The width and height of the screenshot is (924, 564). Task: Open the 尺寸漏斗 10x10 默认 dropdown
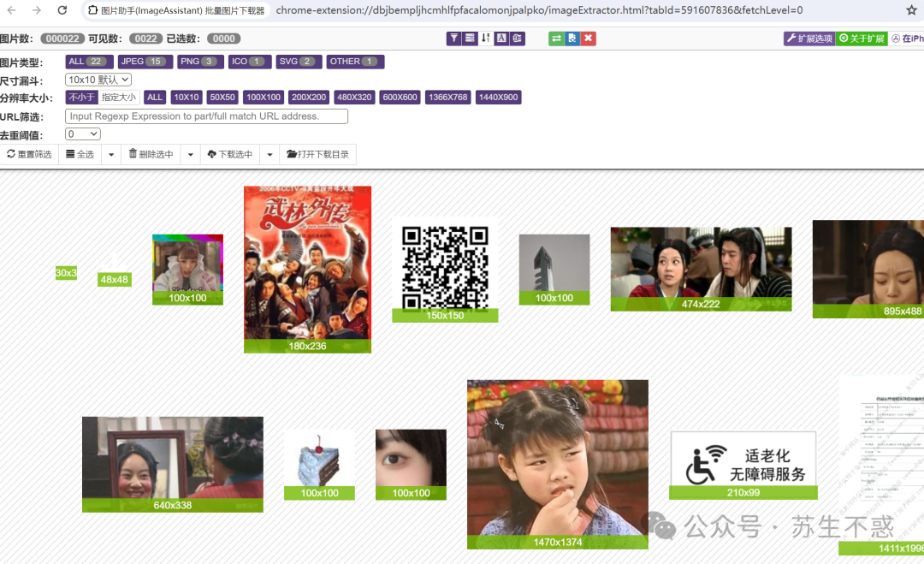click(x=98, y=80)
